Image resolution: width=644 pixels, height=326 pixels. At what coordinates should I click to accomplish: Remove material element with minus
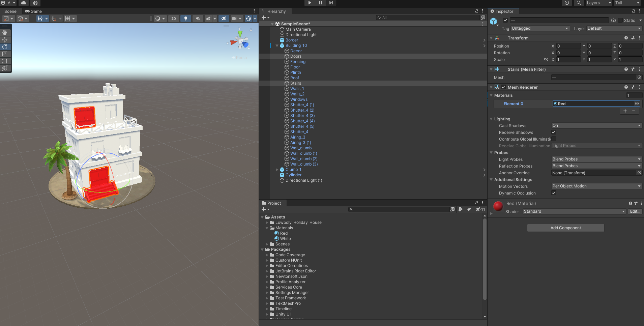tap(634, 111)
